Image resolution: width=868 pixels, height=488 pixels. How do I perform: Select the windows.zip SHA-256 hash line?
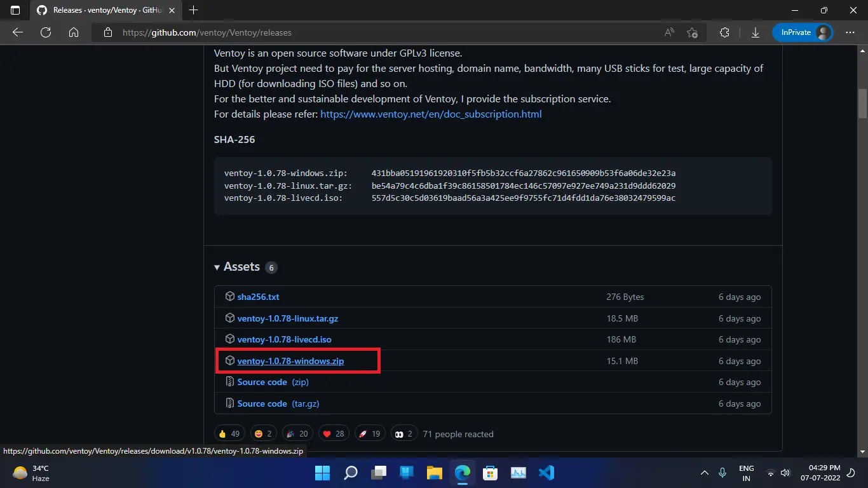click(450, 173)
